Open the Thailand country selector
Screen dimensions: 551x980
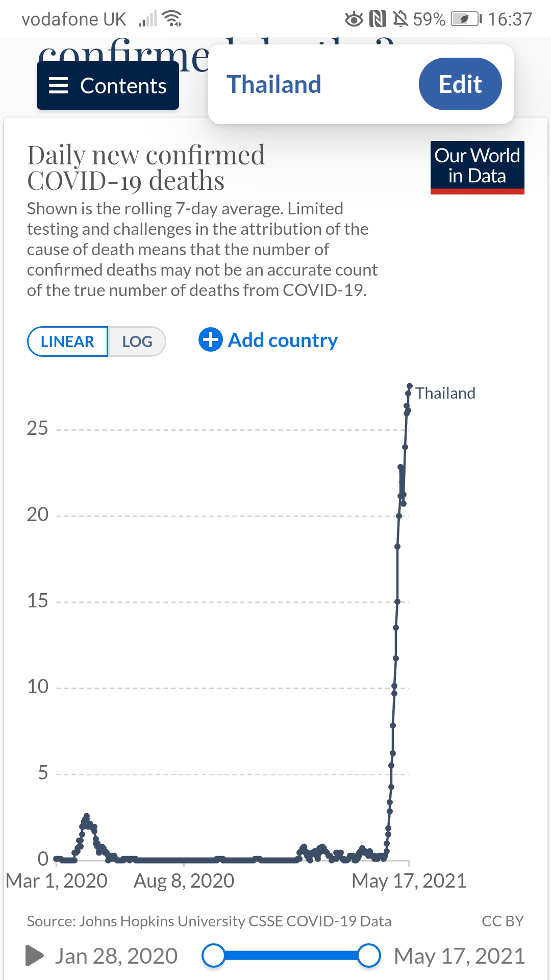(x=274, y=84)
